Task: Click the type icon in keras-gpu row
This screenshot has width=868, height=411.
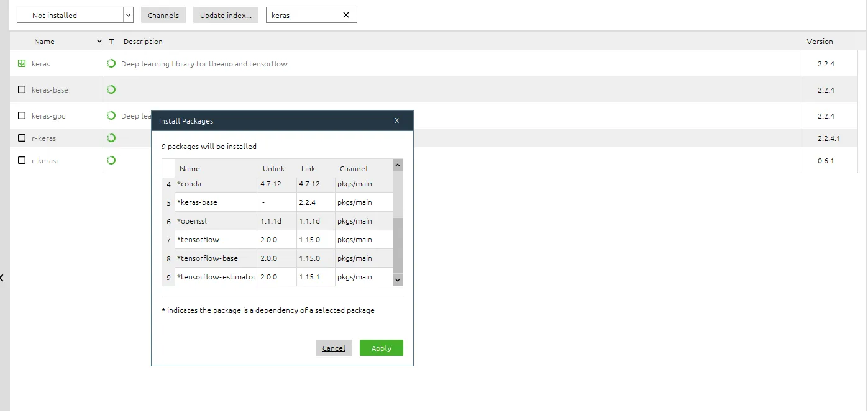Action: [111, 115]
